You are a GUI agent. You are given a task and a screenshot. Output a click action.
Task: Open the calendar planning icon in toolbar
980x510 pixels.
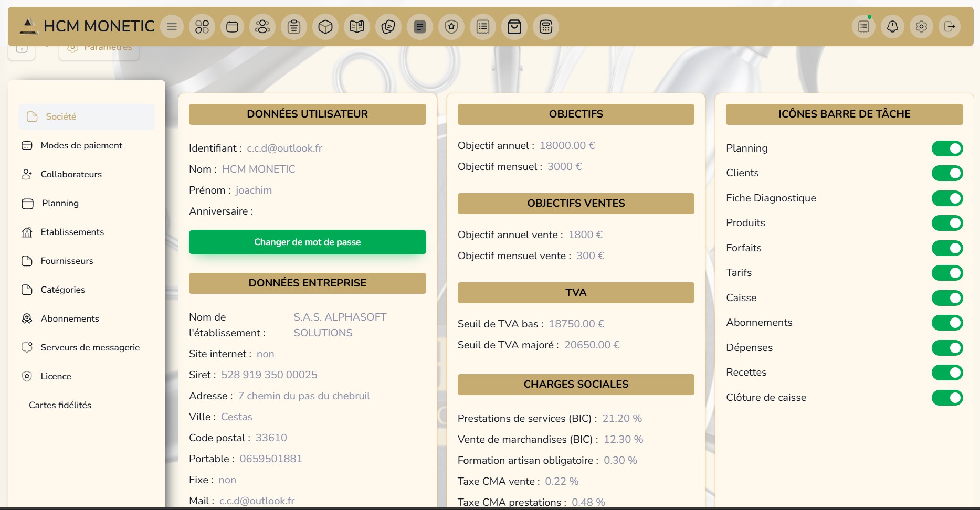pos(232,27)
